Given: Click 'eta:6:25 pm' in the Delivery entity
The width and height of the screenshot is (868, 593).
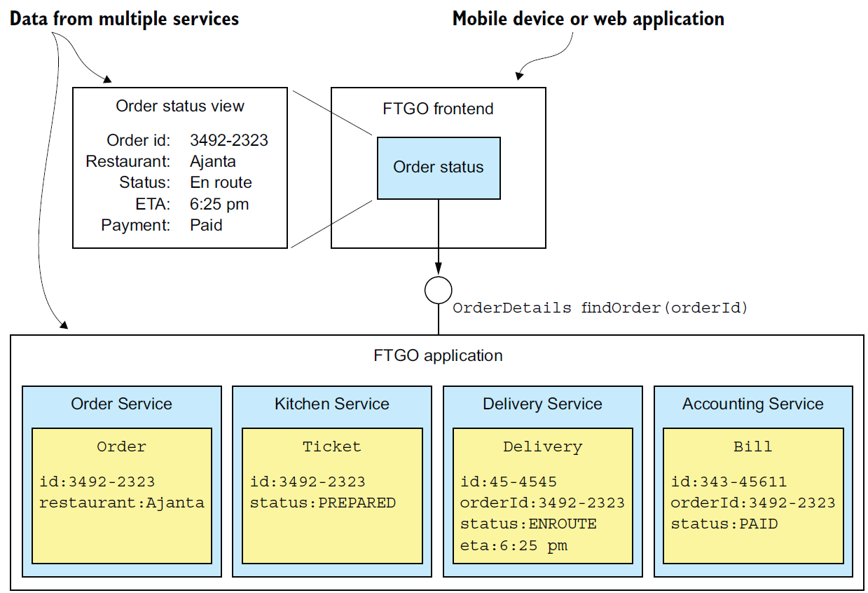Looking at the screenshot, I should coord(514,545).
